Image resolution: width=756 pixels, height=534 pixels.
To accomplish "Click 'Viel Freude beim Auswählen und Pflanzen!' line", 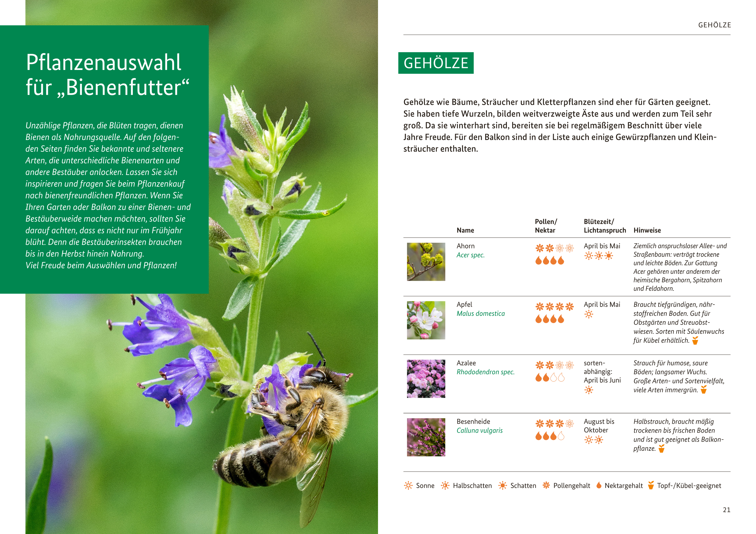I will 101,265.
